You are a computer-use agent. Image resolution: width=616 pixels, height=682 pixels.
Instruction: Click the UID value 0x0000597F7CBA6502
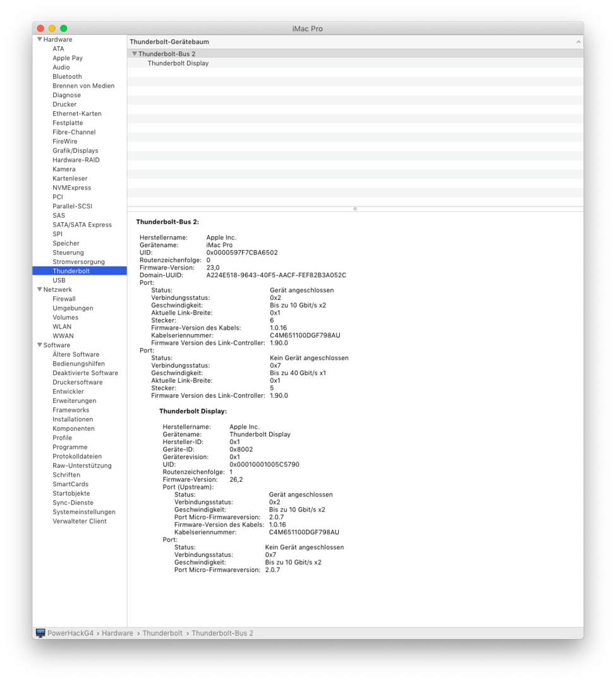click(x=242, y=253)
